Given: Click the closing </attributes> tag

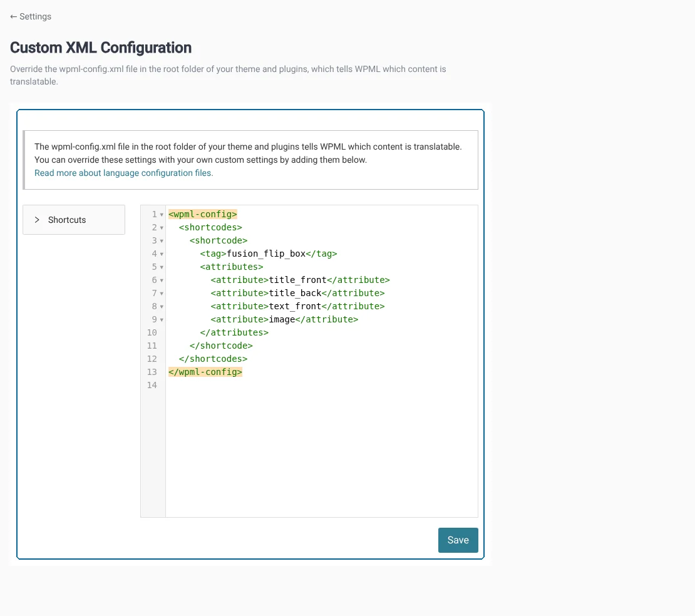Looking at the screenshot, I should tap(234, 332).
